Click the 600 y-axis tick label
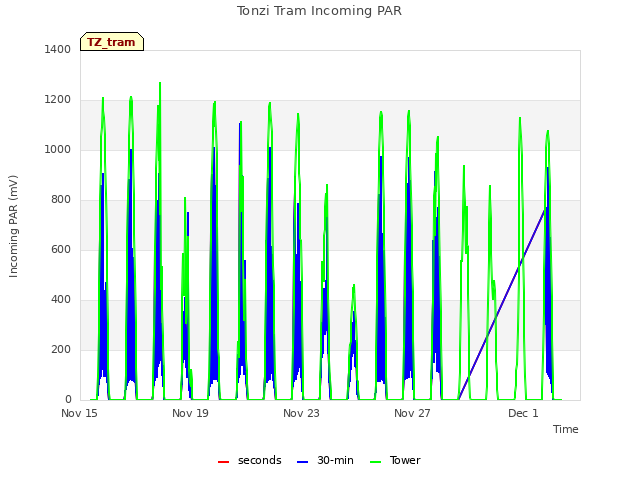Viewport: 640px width, 480px height. click(x=61, y=249)
